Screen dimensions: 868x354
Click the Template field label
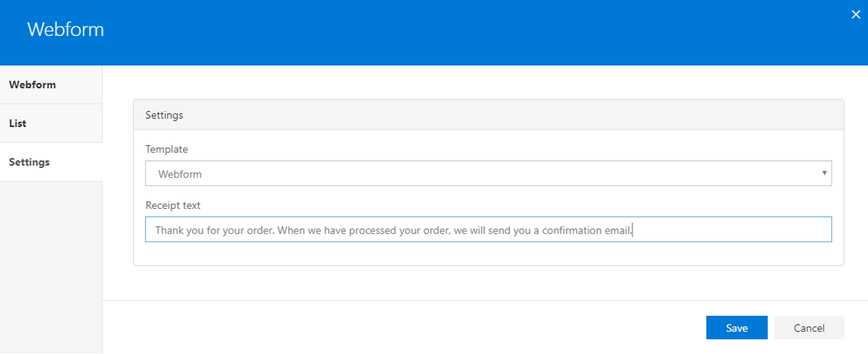[x=166, y=149]
